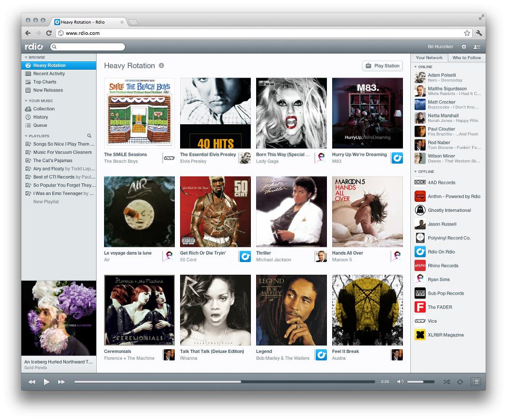Open settings gear in Rdio header
Image resolution: width=507 pixels, height=420 pixels.
pos(464,47)
